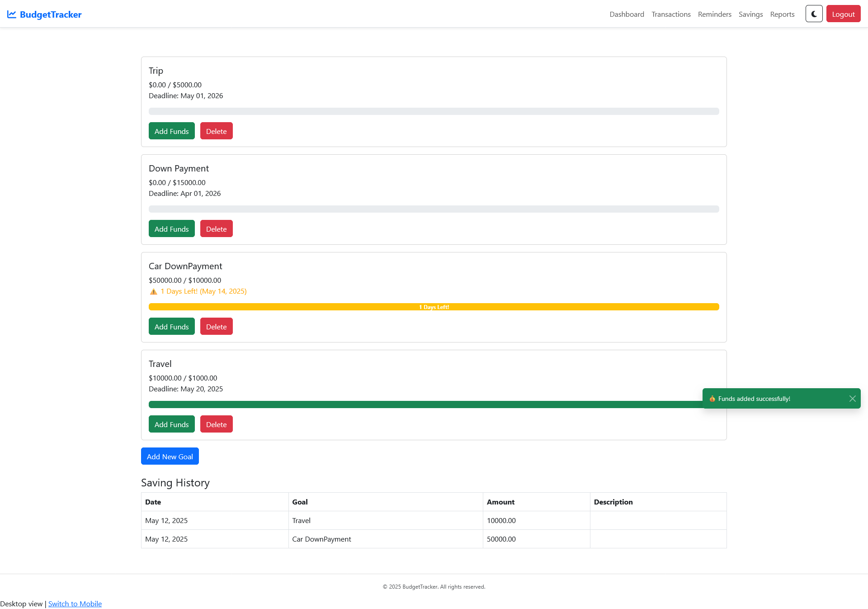This screenshot has height=609, width=868.
Task: Close the funds added success toast
Action: (852, 399)
